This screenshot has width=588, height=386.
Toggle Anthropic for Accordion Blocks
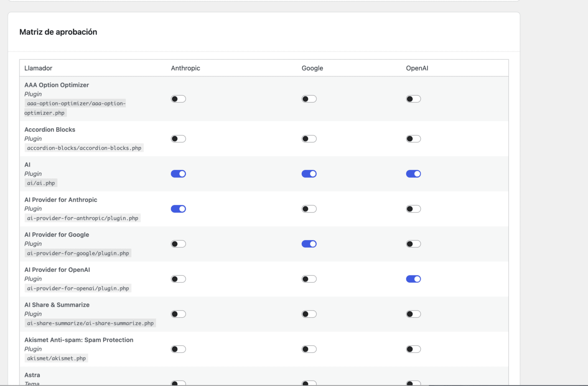pos(178,139)
